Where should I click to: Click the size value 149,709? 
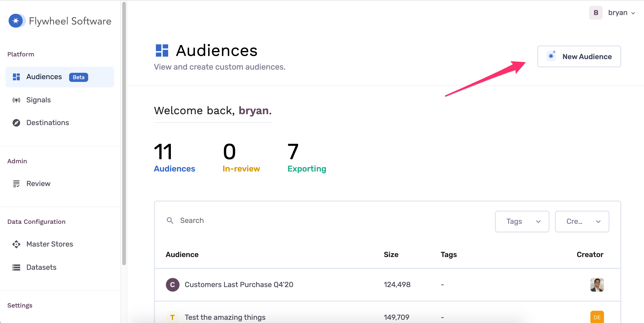397,317
